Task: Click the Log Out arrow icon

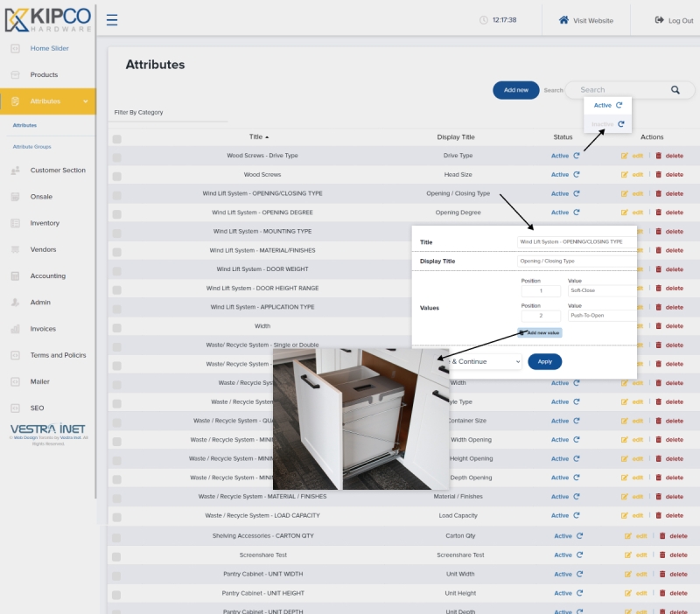Action: tap(659, 20)
